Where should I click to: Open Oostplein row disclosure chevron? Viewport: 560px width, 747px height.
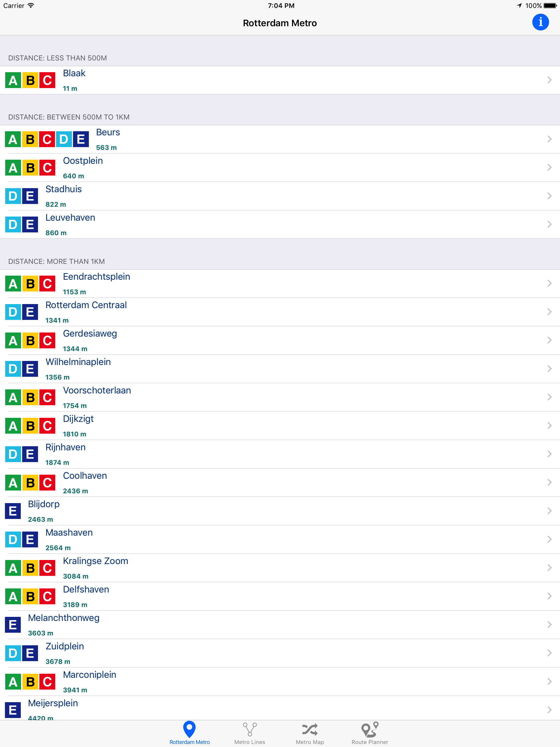pyautogui.click(x=549, y=168)
